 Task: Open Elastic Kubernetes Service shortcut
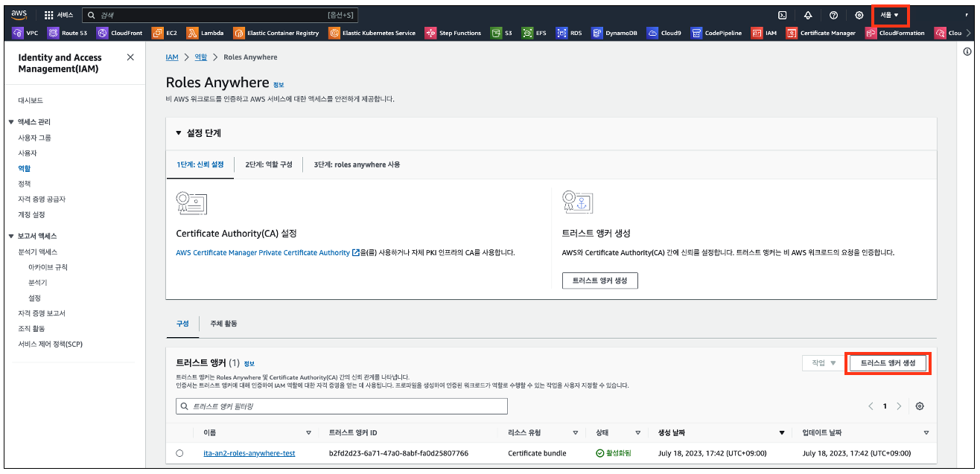coord(372,33)
